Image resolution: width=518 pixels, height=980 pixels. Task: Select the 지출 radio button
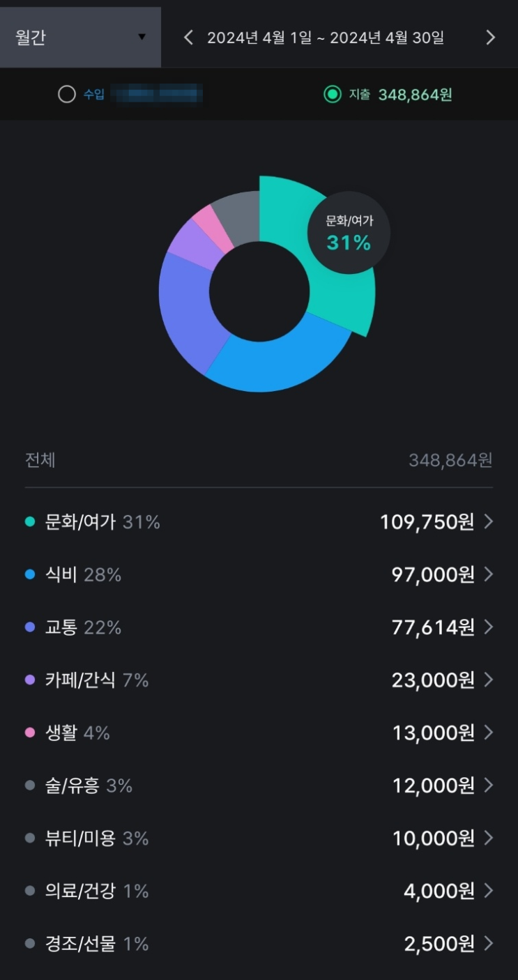coord(333,94)
